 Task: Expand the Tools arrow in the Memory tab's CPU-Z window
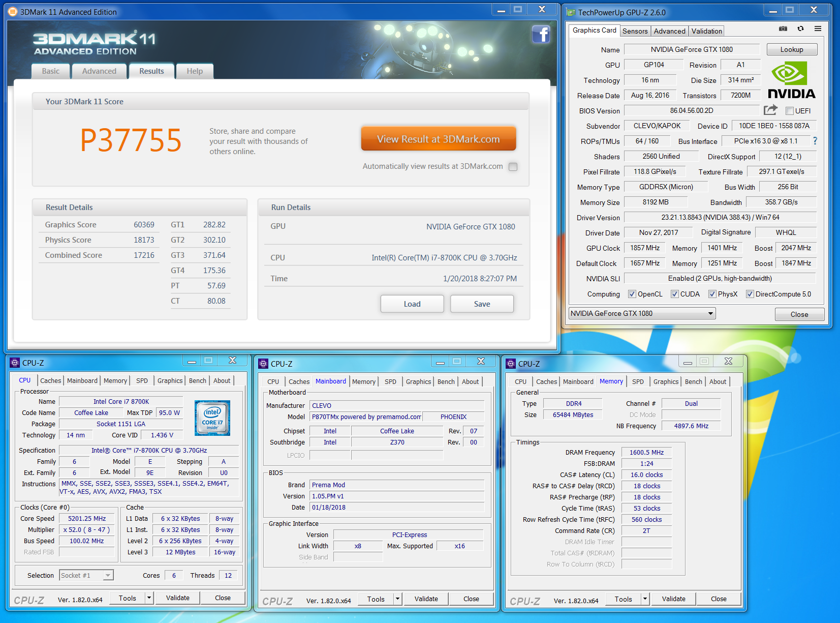pyautogui.click(x=645, y=599)
